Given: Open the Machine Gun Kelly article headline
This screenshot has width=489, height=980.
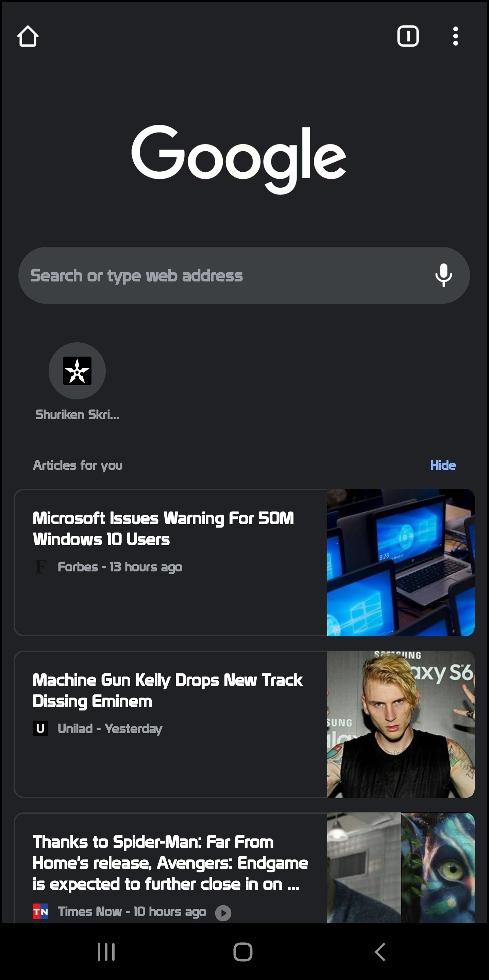Looking at the screenshot, I should (167, 690).
